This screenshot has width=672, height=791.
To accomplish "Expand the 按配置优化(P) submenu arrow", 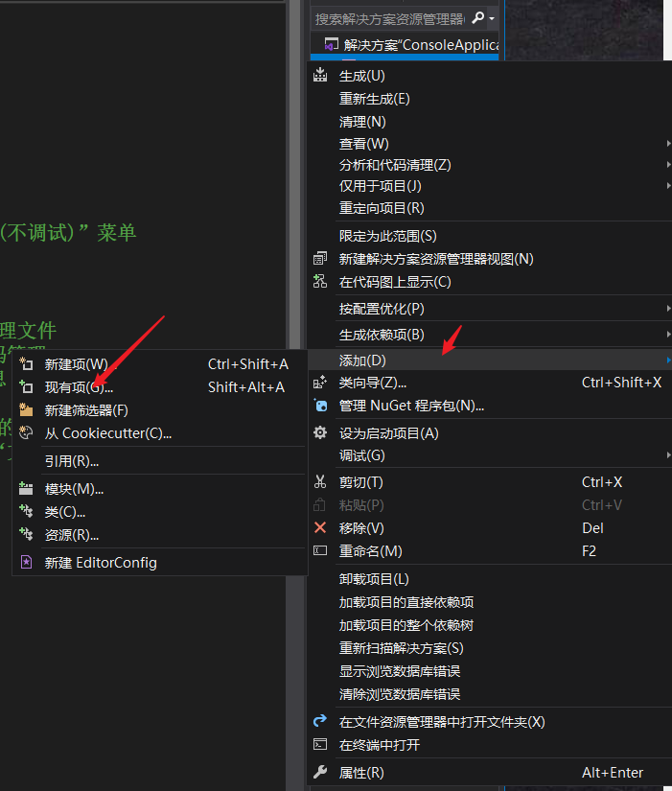I will (668, 308).
